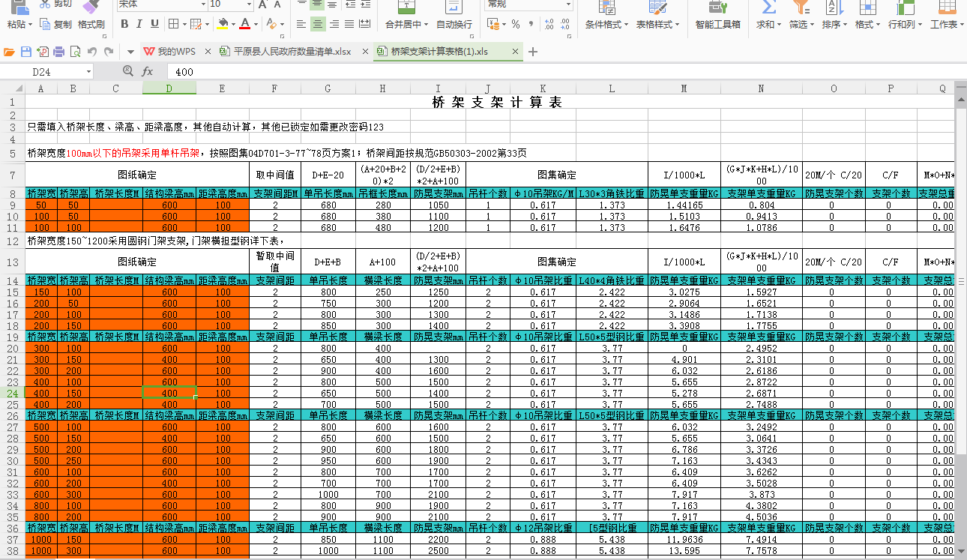Click decrease decimal places icon
Screen dimensions: 967x560
[x=566, y=24]
